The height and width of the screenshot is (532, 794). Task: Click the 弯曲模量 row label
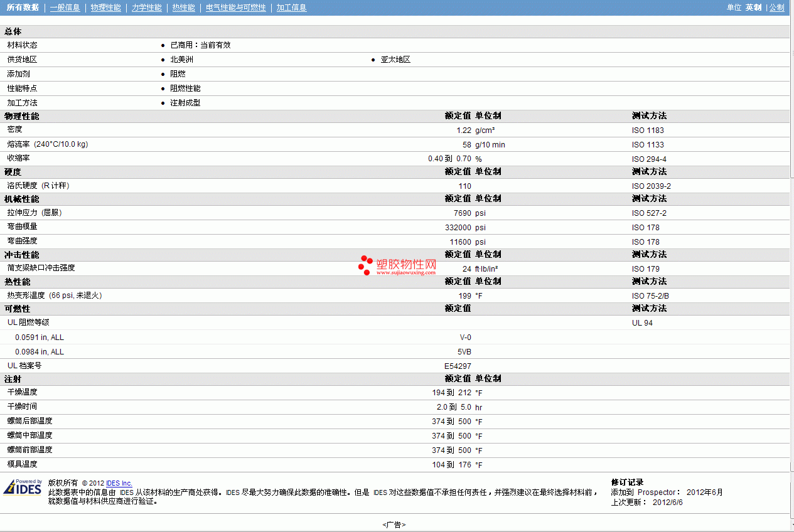point(22,226)
